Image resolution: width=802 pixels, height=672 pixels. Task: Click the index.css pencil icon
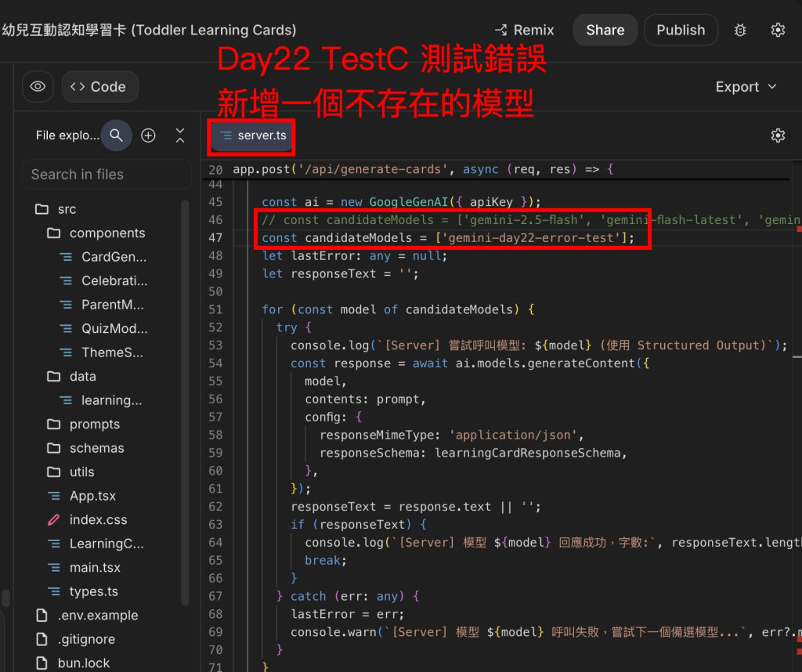tap(54, 519)
